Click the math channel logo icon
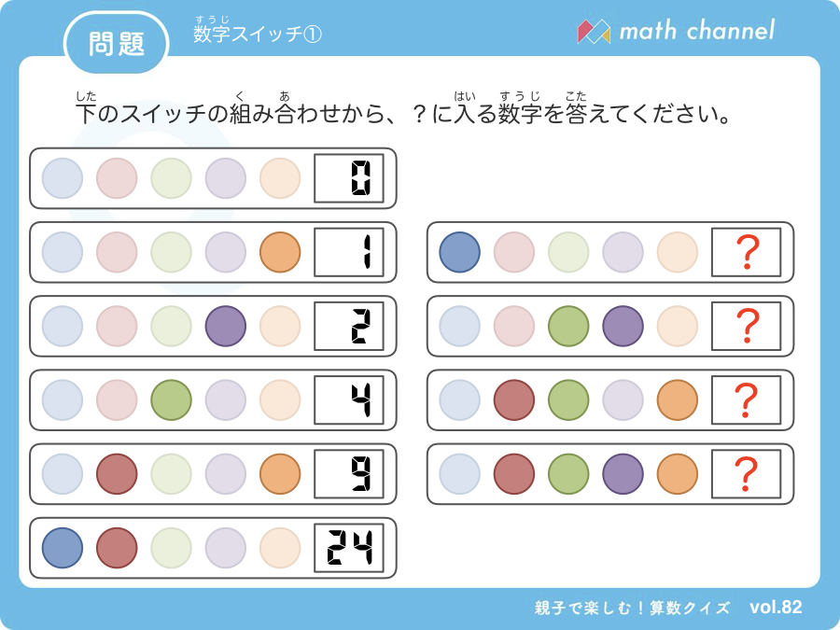Image resolution: width=840 pixels, height=630 pixels. pyautogui.click(x=594, y=32)
